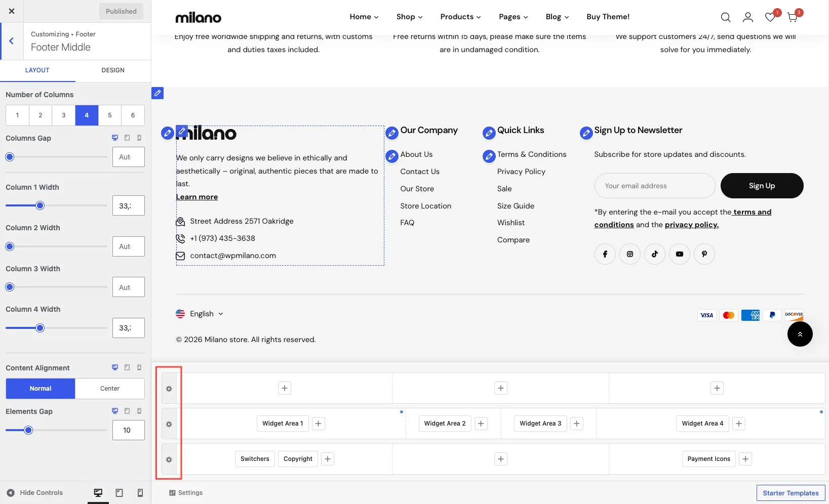Set column count to 3
The image size is (829, 504).
tap(63, 115)
